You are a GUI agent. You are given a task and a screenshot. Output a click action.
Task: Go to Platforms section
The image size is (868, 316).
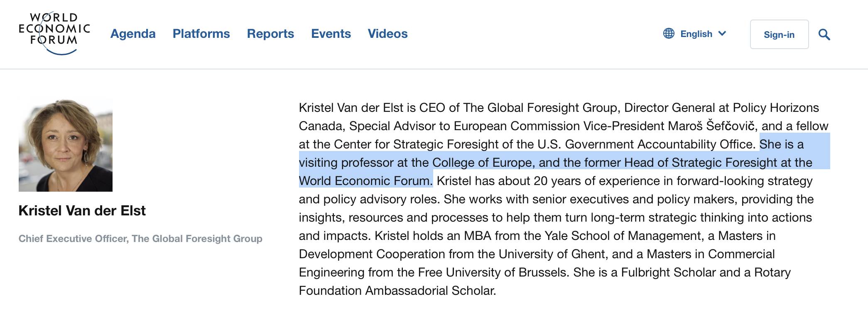click(201, 34)
